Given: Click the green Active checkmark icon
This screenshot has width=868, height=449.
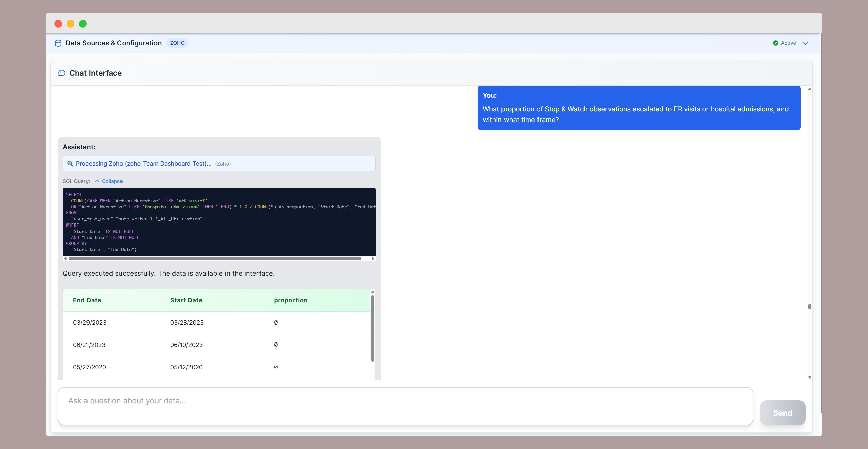Looking at the screenshot, I should 776,43.
